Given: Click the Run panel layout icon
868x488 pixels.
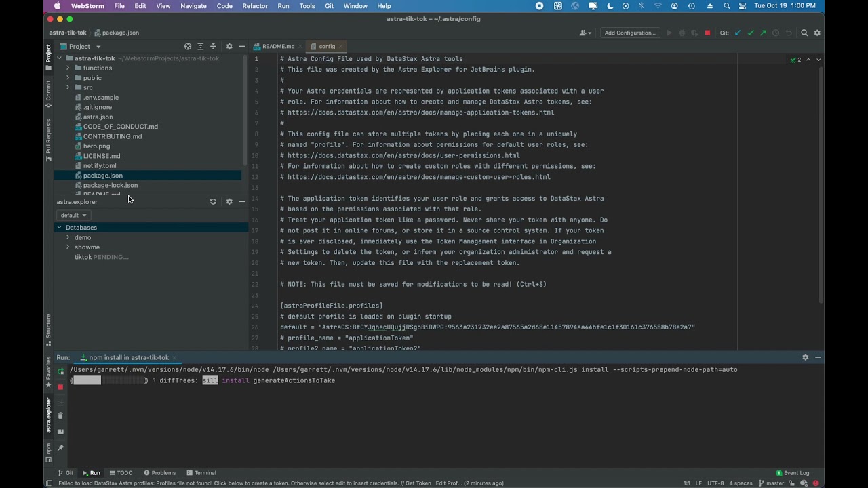Looking at the screenshot, I should 60,432.
